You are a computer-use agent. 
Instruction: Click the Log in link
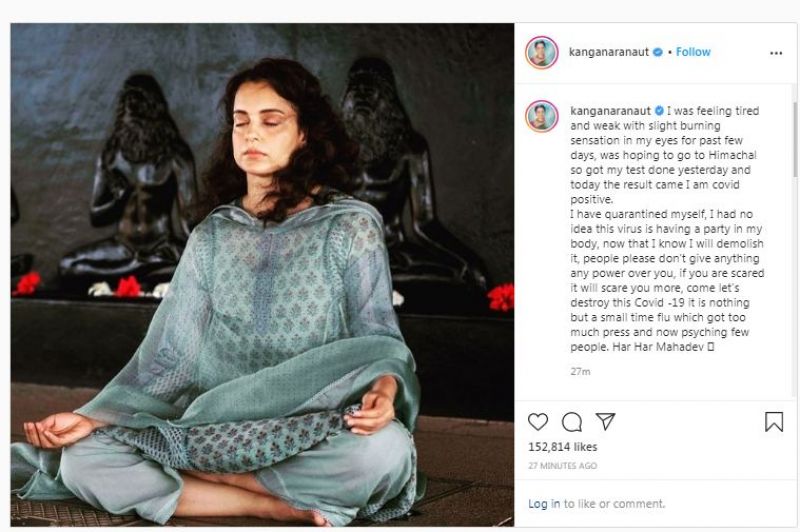tap(544, 503)
